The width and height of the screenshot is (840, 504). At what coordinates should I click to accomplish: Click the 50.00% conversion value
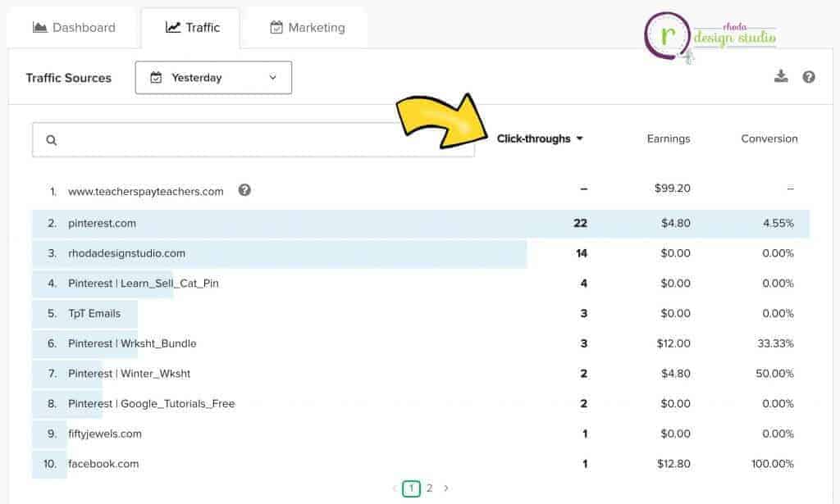click(x=774, y=374)
